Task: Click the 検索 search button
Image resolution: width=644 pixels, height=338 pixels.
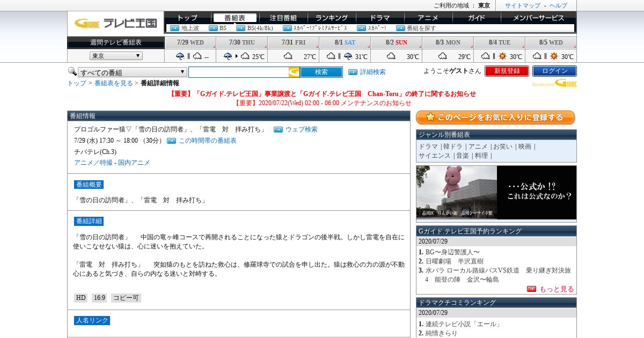Action: click(321, 72)
